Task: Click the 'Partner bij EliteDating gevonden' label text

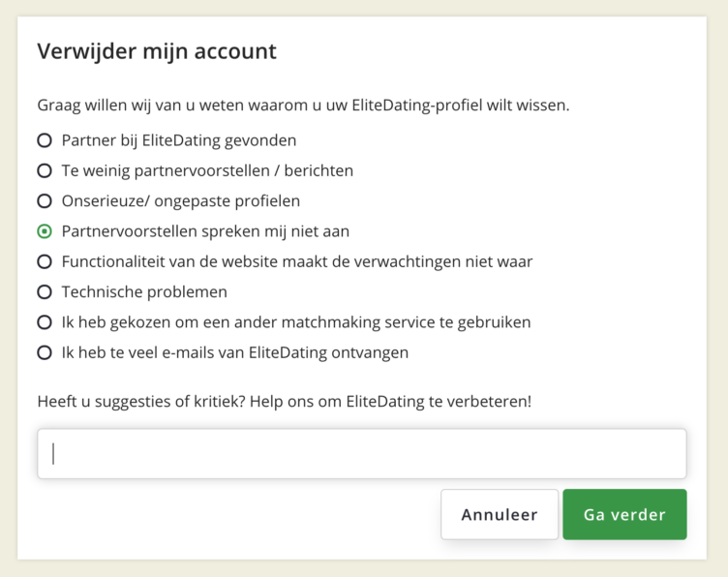Action: pyautogui.click(x=178, y=140)
